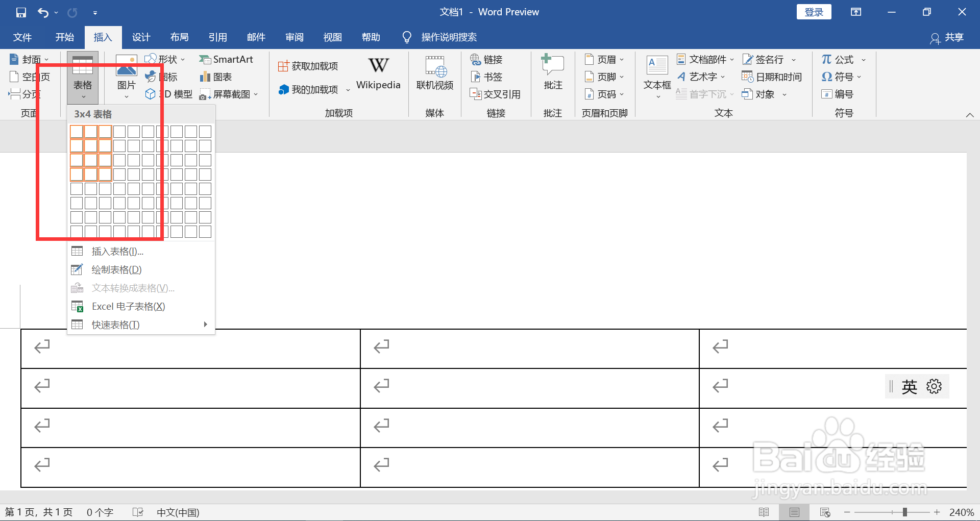Viewport: 980px width, 521px height.
Task: Zoom out with the minus button
Action: pyautogui.click(x=847, y=512)
